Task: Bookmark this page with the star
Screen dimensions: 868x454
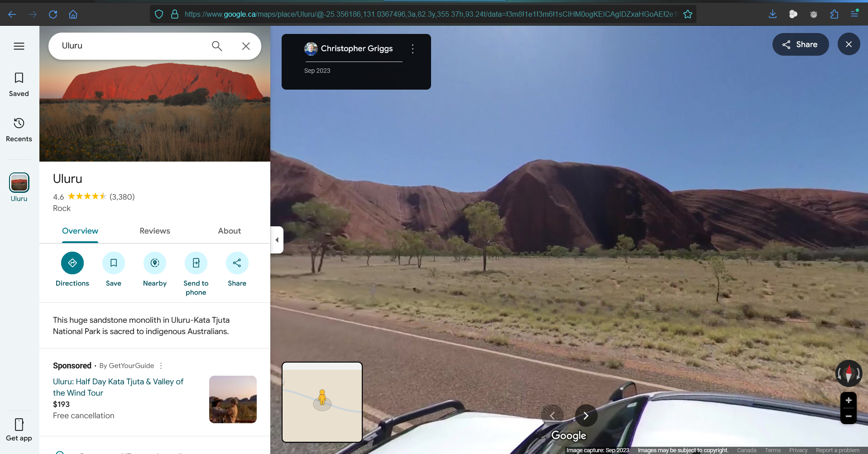Action: (x=688, y=14)
